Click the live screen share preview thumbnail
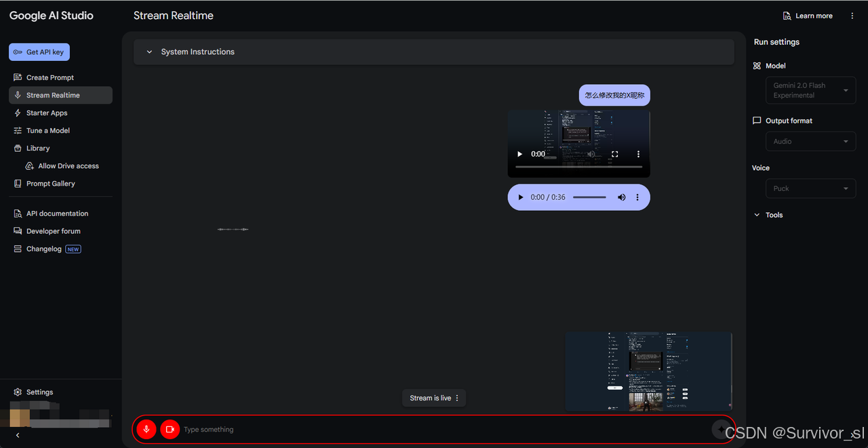 coord(648,371)
